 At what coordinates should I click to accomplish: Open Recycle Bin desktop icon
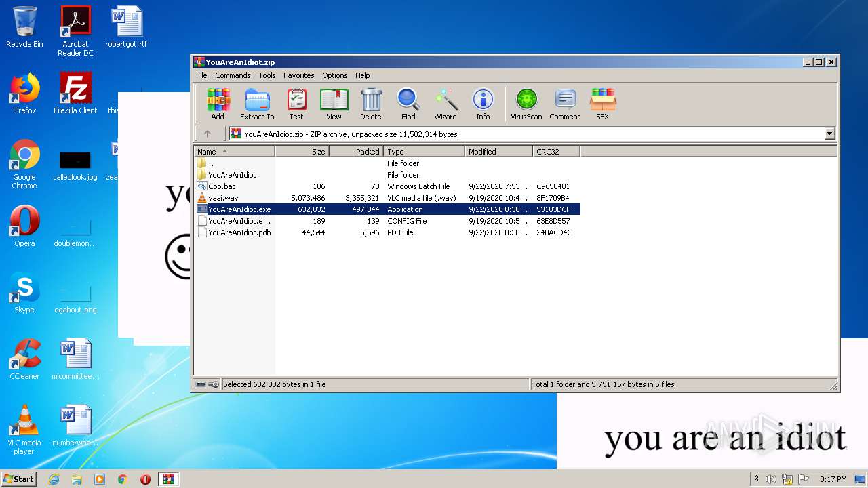pos(24,27)
